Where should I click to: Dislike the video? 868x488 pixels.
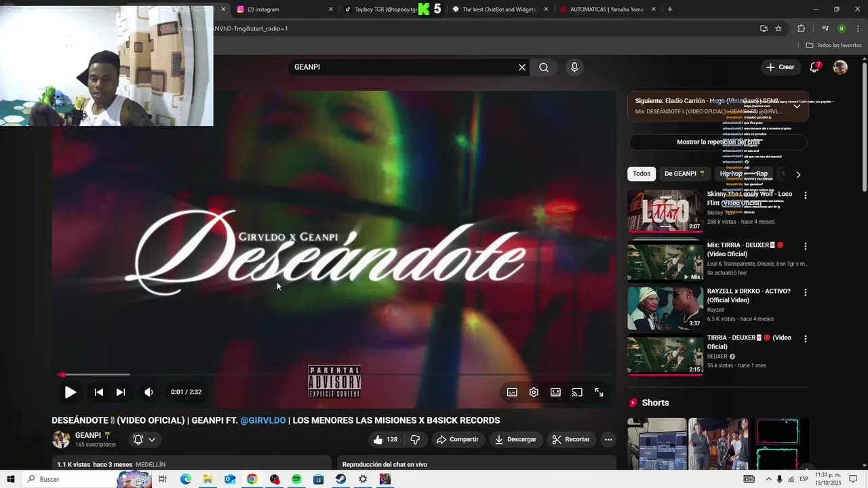tap(415, 439)
